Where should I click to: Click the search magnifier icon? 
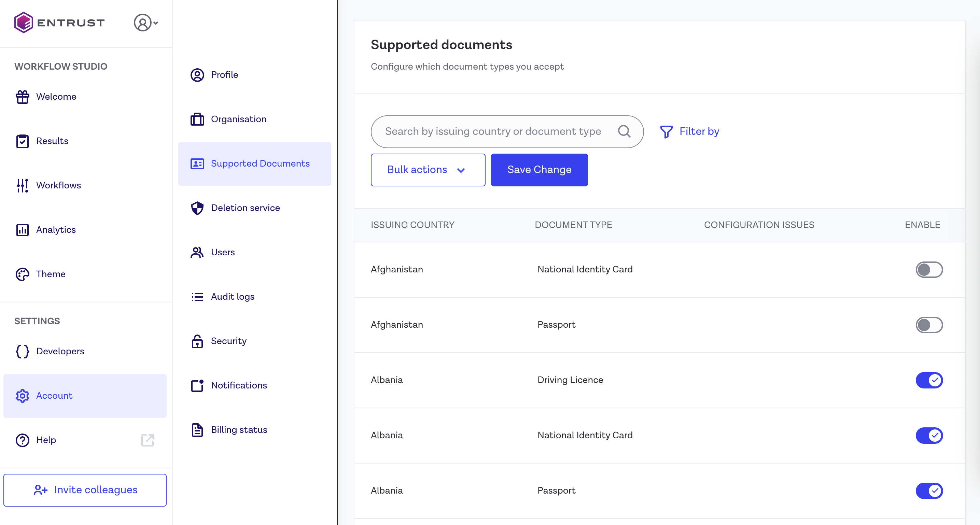click(x=624, y=132)
